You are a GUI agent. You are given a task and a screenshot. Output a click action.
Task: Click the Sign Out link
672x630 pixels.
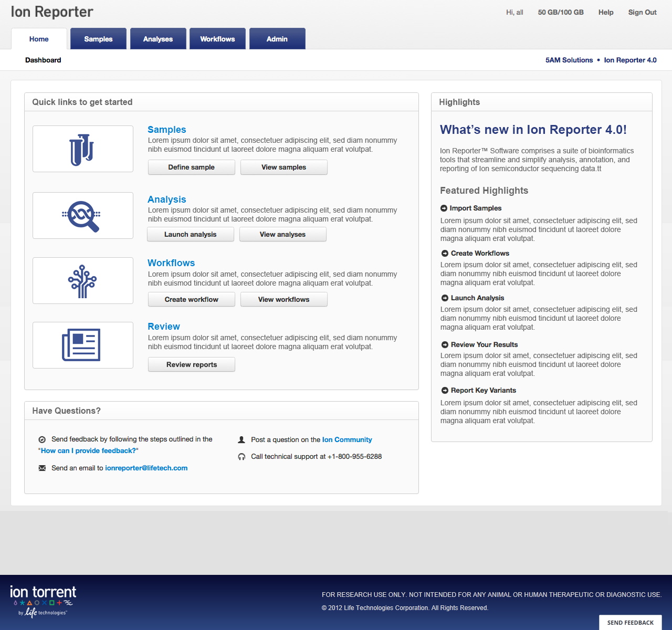tap(643, 12)
